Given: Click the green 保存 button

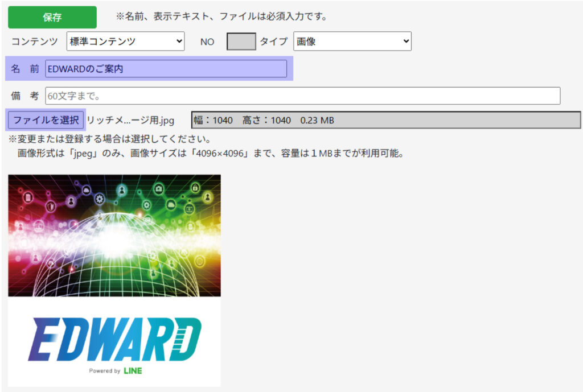Looking at the screenshot, I should [x=52, y=17].
